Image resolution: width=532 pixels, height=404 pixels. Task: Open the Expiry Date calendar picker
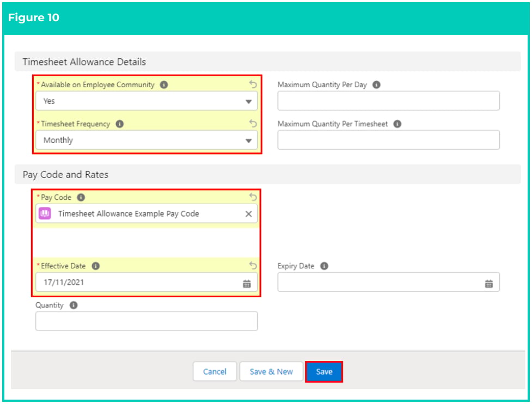[489, 284]
